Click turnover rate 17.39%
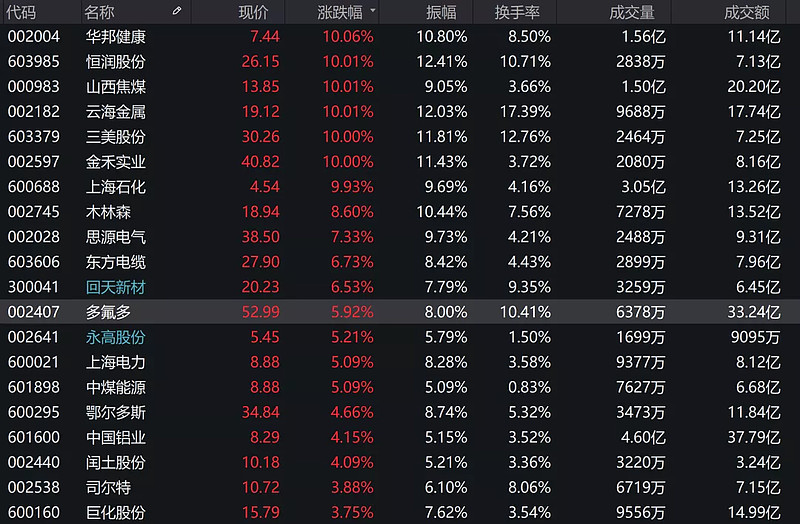The width and height of the screenshot is (800, 524). [526, 112]
